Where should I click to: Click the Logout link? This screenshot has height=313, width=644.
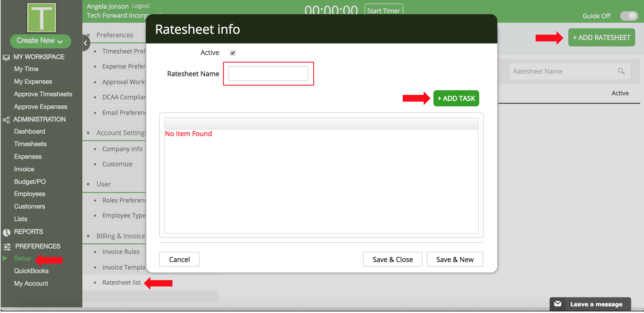point(141,6)
